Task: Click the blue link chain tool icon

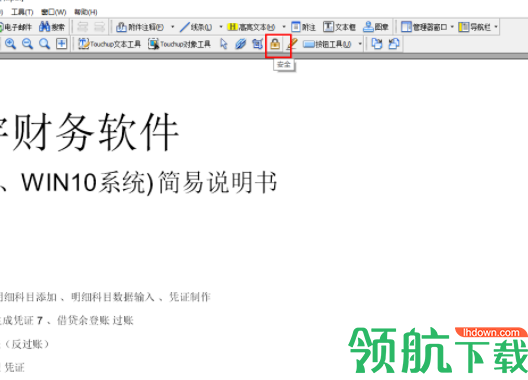Action: (240, 44)
